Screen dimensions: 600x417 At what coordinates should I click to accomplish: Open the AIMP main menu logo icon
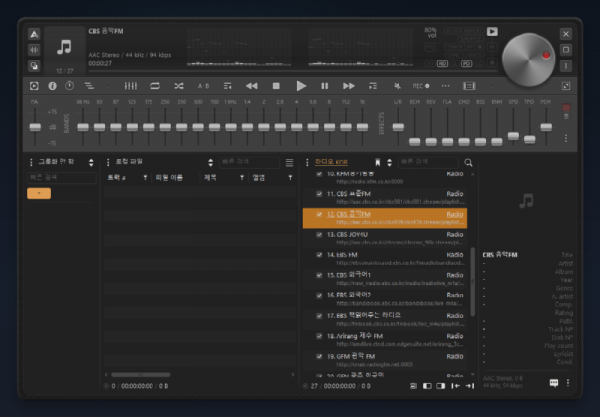(34, 34)
